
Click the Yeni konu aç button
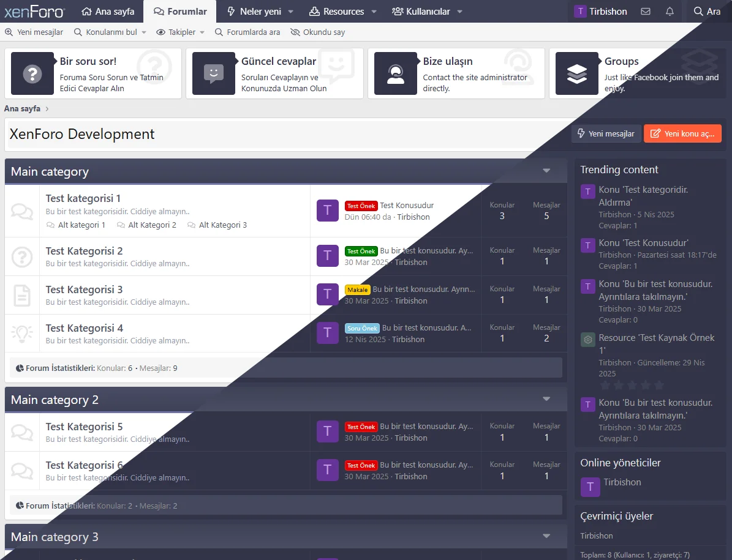coord(682,133)
